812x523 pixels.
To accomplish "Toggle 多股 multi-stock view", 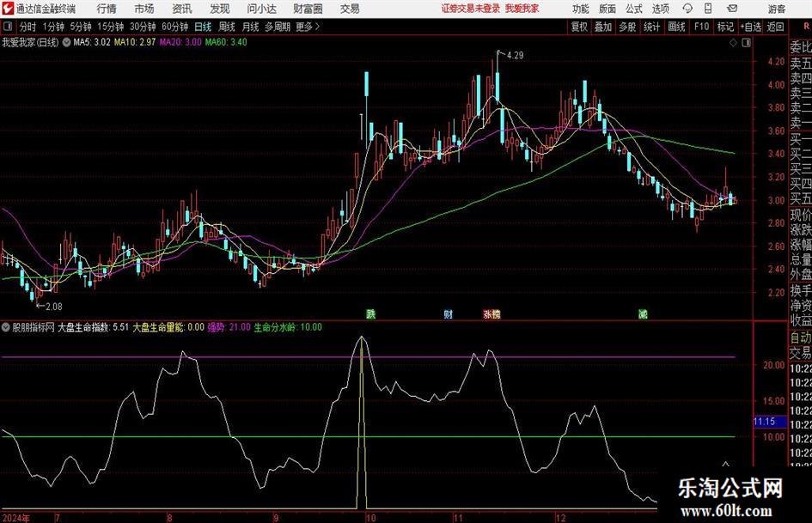I will point(628,27).
